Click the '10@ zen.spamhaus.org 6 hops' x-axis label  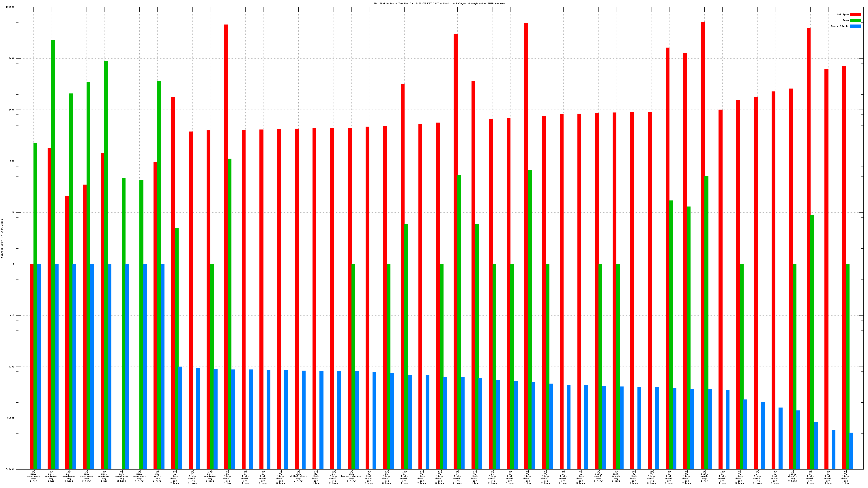pyautogui.click(x=210, y=476)
